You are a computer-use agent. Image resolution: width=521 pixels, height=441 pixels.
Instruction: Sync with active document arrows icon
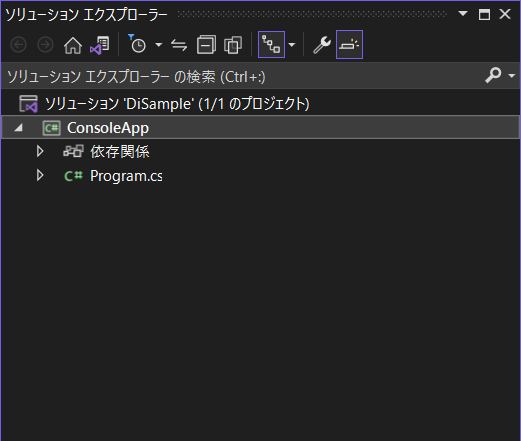(x=179, y=45)
